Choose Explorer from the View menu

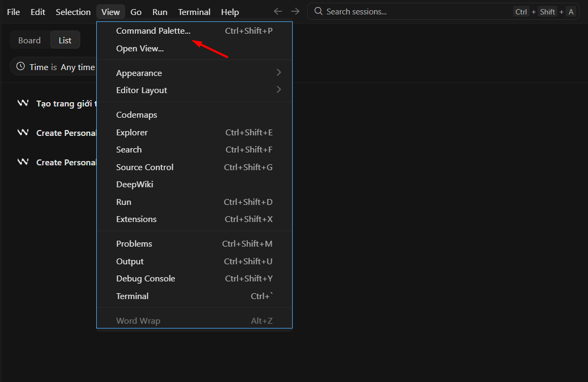point(194,132)
